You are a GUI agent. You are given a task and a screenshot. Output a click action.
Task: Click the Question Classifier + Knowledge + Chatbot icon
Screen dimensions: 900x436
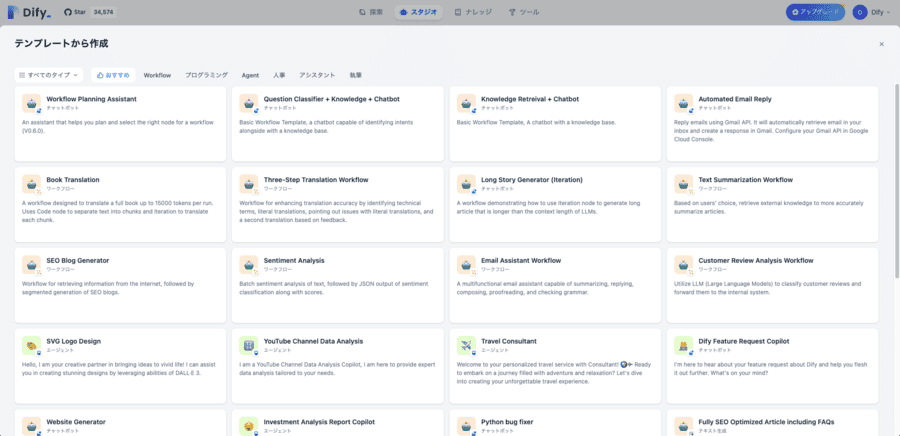[249, 103]
